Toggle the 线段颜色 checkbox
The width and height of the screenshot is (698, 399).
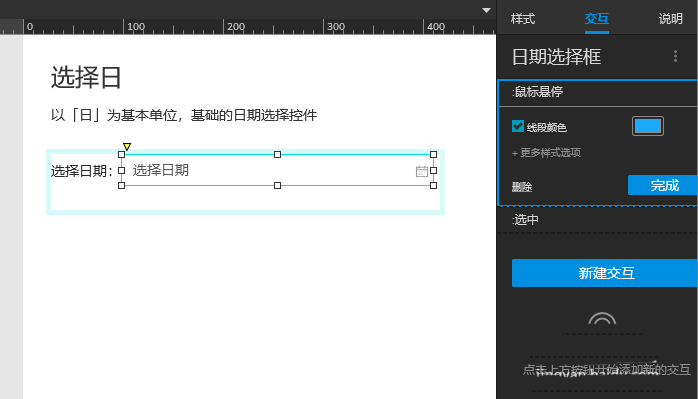[x=518, y=126]
